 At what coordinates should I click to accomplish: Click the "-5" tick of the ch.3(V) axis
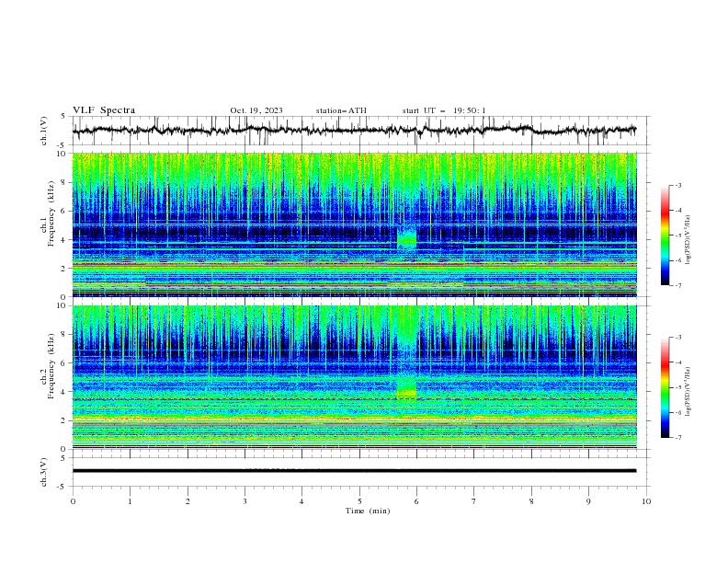pos(63,487)
